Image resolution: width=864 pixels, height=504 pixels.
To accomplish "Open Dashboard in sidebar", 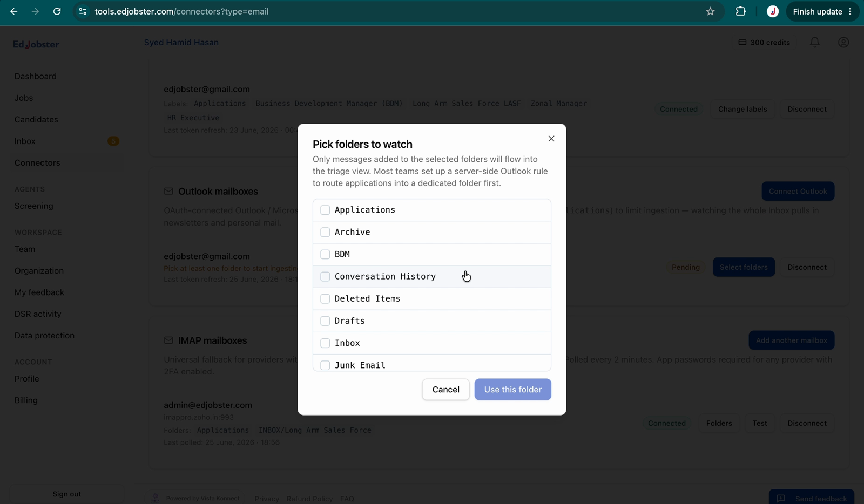I will pos(35,77).
